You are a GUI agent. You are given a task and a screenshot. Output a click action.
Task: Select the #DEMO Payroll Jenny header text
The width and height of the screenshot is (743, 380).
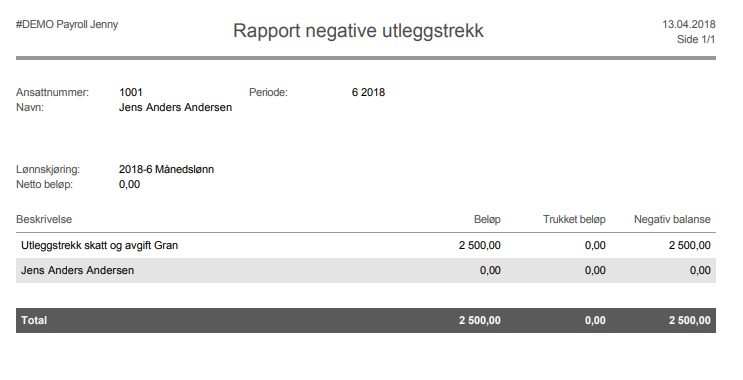[67, 25]
